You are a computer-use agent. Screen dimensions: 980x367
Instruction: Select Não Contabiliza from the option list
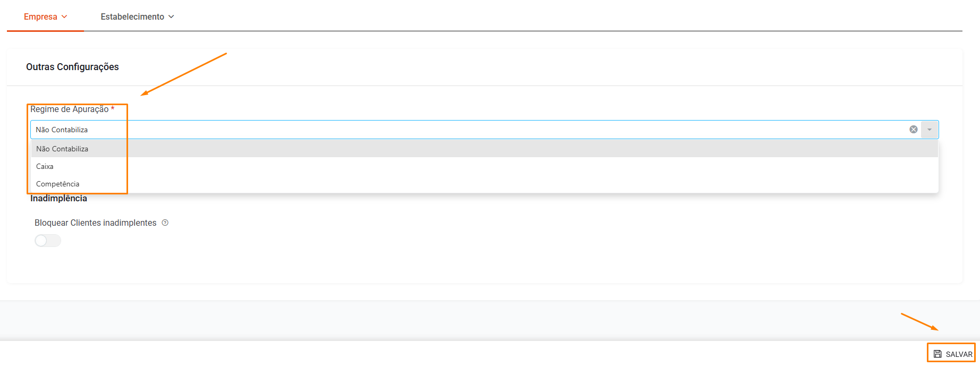pyautogui.click(x=62, y=149)
